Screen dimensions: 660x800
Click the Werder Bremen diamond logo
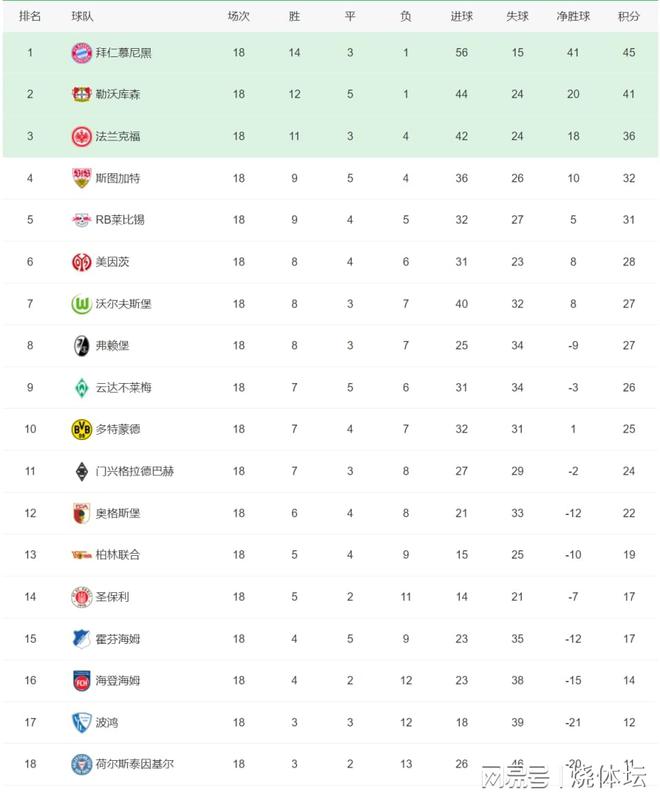coord(81,387)
